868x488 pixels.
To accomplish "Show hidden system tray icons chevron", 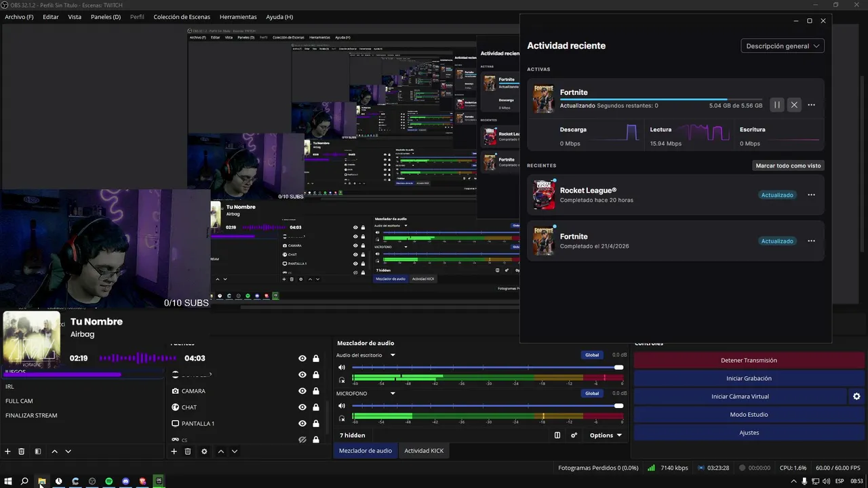I will tap(793, 481).
